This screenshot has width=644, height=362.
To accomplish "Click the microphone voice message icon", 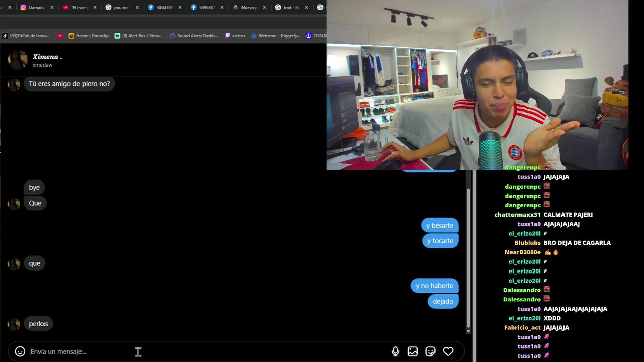I will (x=395, y=351).
